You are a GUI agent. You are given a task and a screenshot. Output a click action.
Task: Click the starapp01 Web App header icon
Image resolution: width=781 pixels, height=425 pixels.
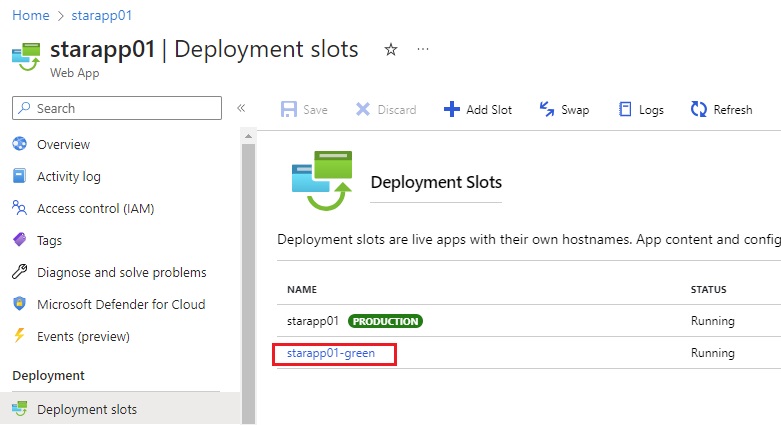(x=26, y=57)
